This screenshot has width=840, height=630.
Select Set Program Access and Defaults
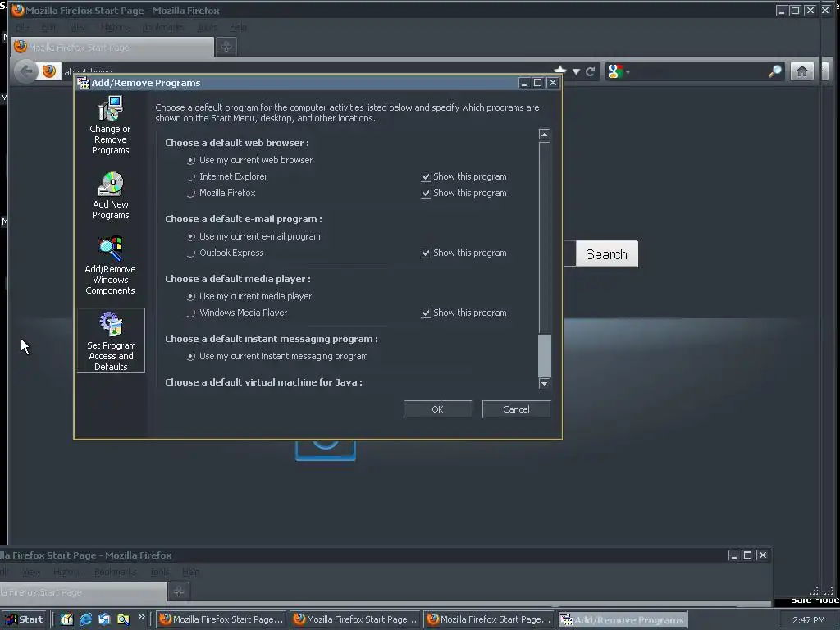(x=111, y=341)
